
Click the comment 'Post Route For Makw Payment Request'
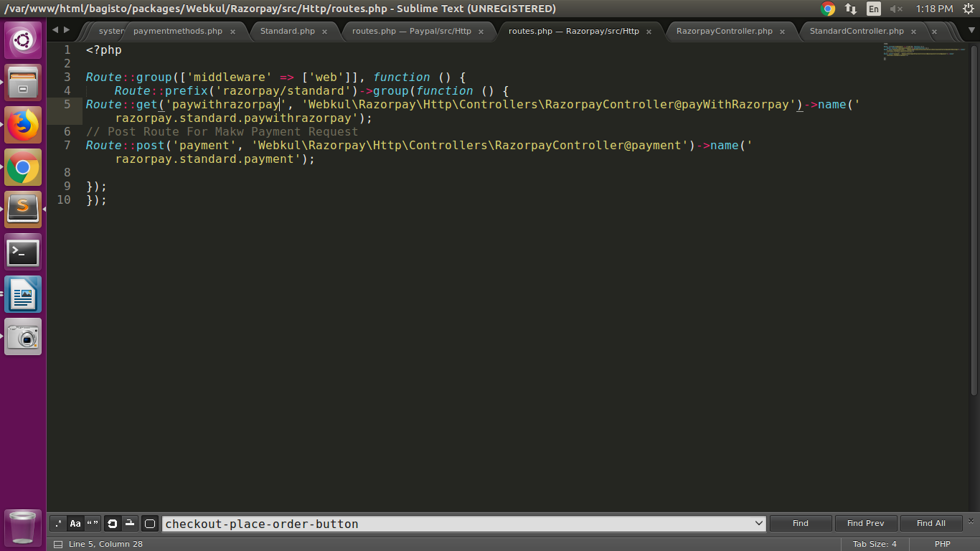tap(232, 131)
